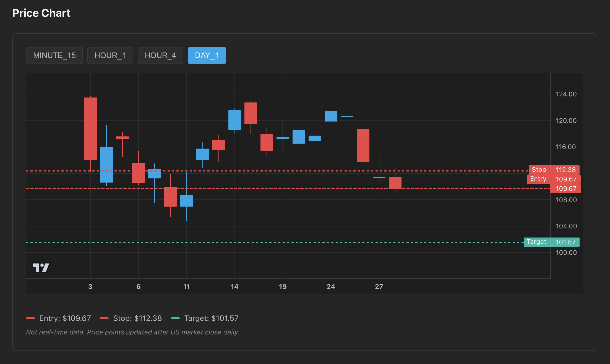The height and width of the screenshot is (364, 610).
Task: Select the active DAY_1 timeframe
Action: 207,56
